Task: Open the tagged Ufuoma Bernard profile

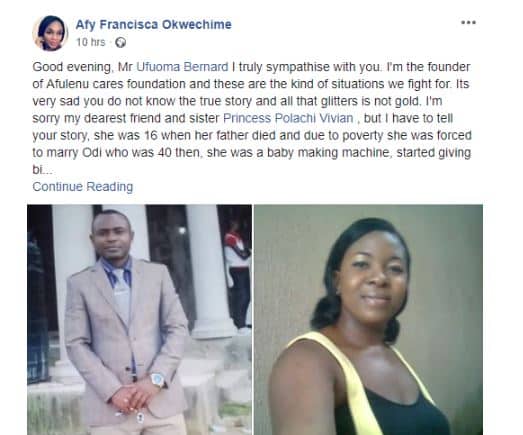Action: [182, 67]
